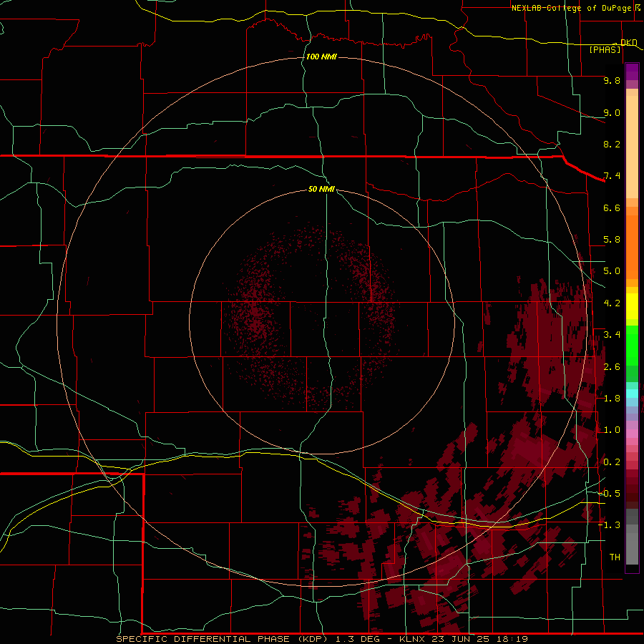
Task: Click the 23 JUN 25 date in the caption
Action: [460, 639]
